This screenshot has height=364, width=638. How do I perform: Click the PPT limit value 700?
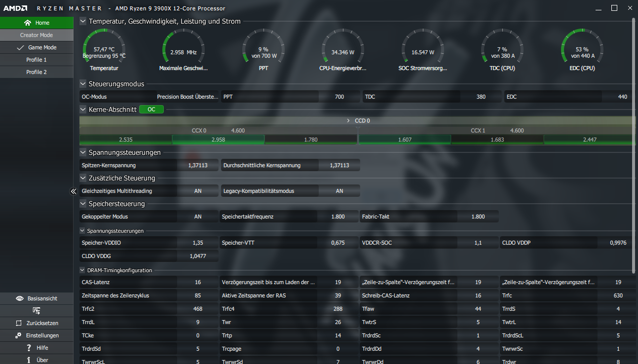click(x=339, y=97)
